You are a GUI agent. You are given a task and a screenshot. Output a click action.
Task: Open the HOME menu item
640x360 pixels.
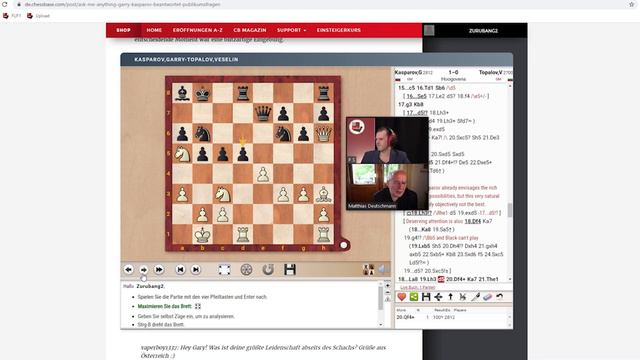154,30
